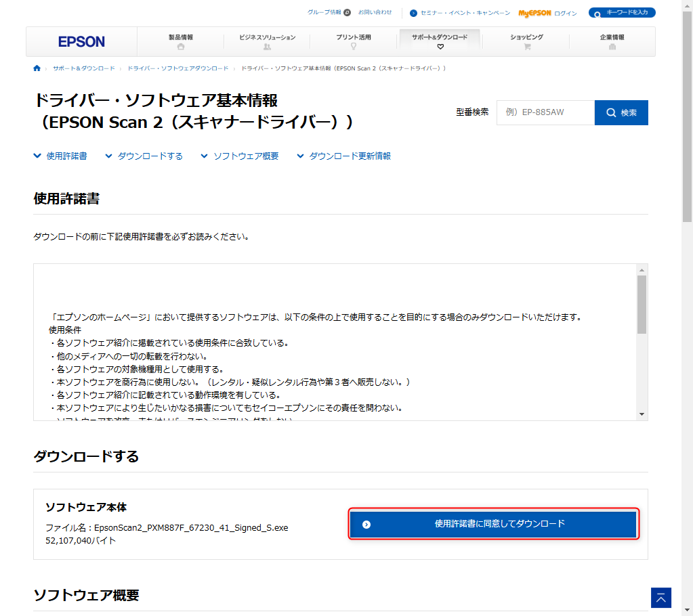Viewport: 693px width, 616px height.
Task: Open breadcrumb ドライバー・ソフトウェアダウンロード link
Action: coord(178,68)
